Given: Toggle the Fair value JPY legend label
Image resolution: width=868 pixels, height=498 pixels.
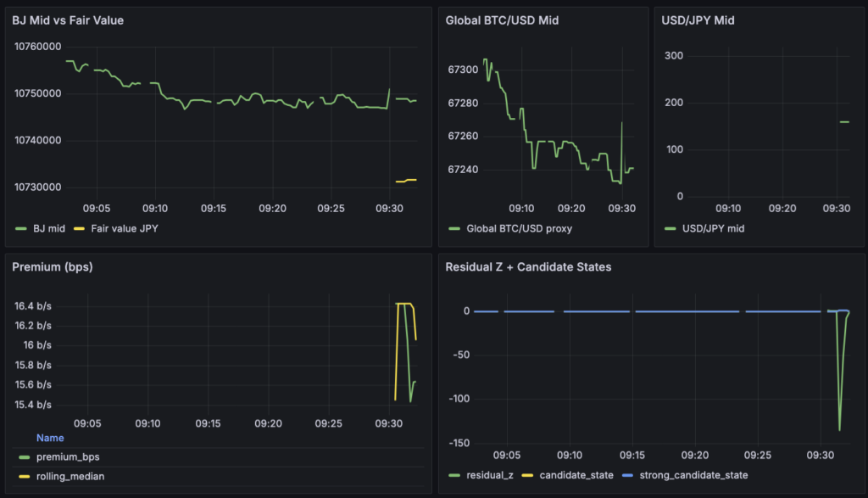Looking at the screenshot, I should [x=125, y=229].
